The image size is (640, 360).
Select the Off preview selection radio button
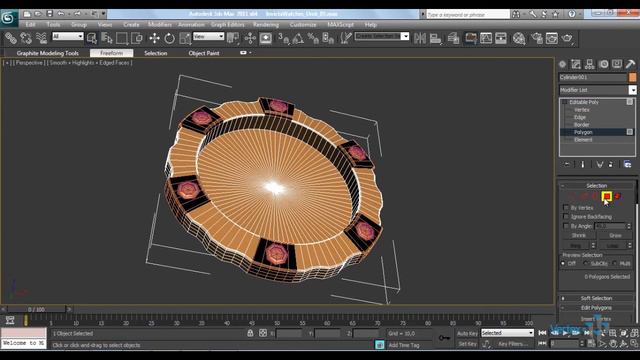pyautogui.click(x=563, y=264)
